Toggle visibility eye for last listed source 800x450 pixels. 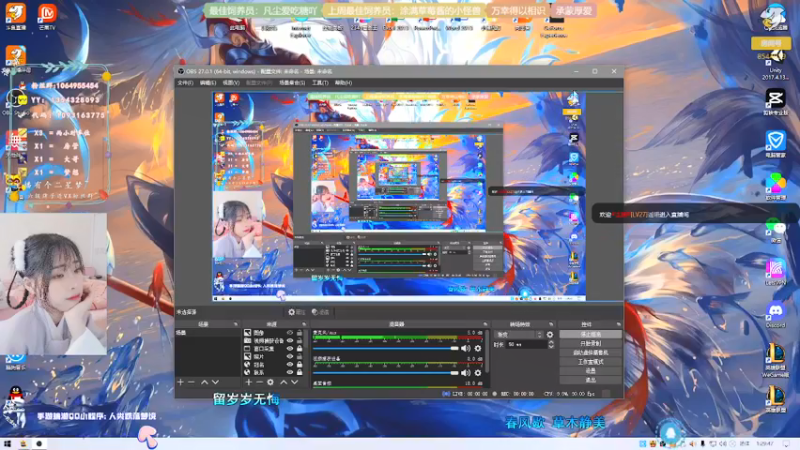pos(289,372)
